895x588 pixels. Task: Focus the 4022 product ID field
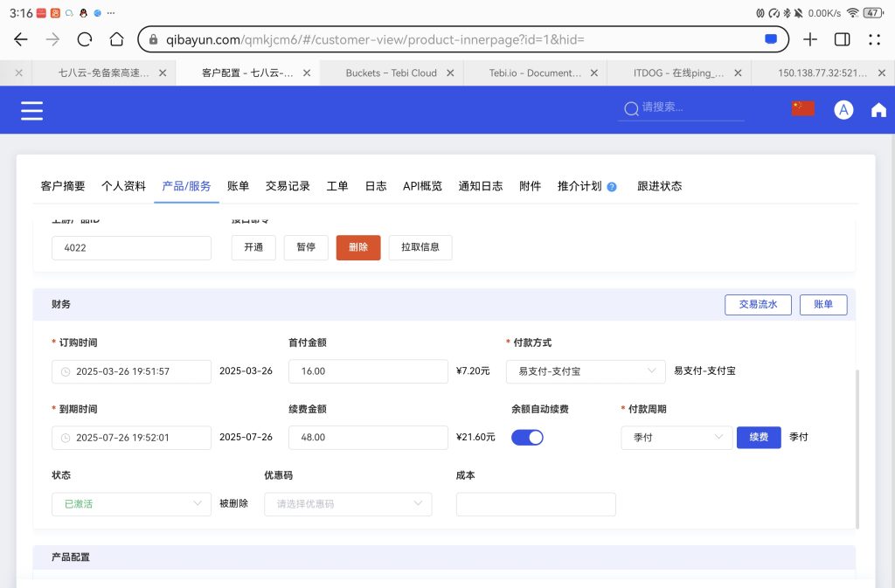pos(131,248)
